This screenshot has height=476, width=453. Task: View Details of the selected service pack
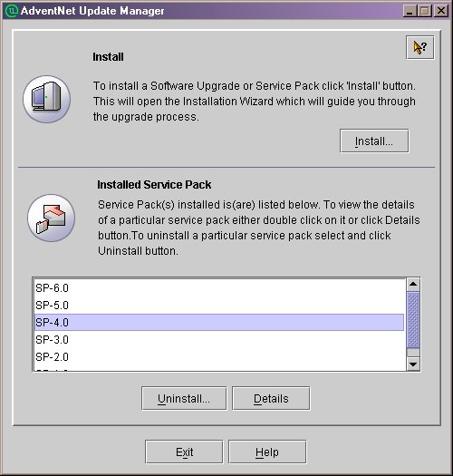coord(271,398)
